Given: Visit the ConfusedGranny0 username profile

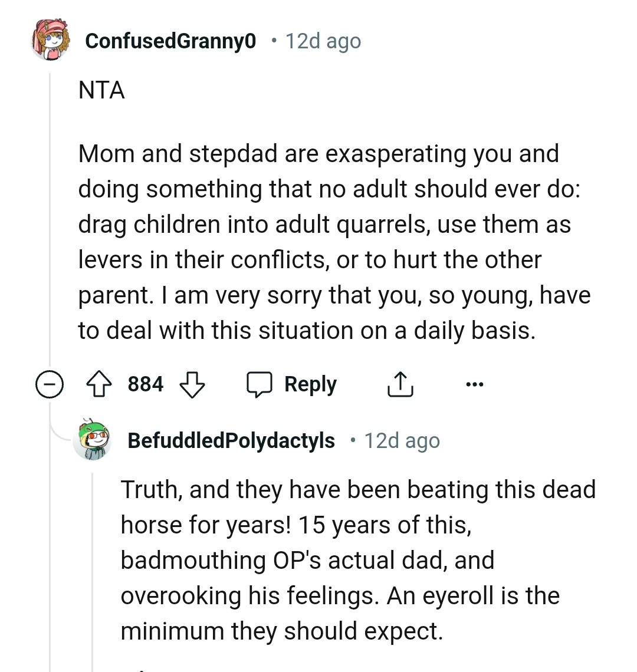Looking at the screenshot, I should coord(170,41).
